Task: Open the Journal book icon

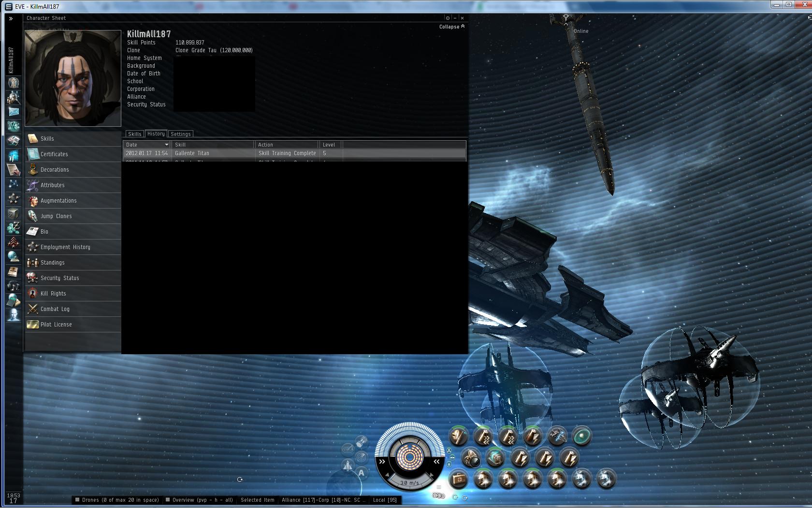Action: [14, 271]
